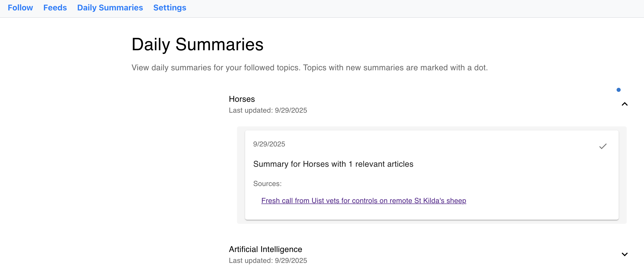This screenshot has width=644, height=270.
Task: Mark the 9/29/2025 Horses summary as read
Action: pos(603,146)
